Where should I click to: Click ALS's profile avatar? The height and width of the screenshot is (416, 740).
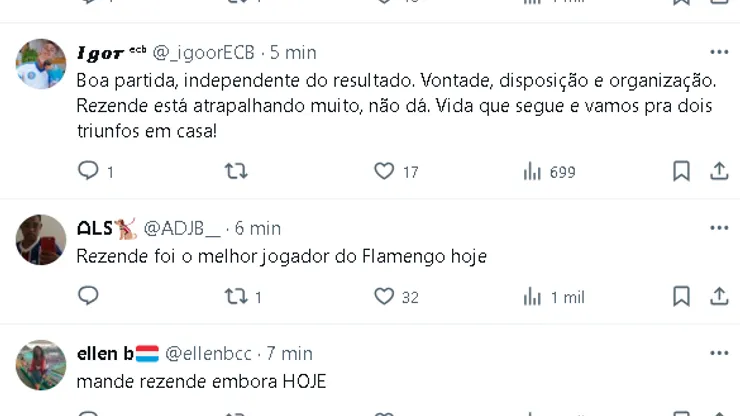41,240
